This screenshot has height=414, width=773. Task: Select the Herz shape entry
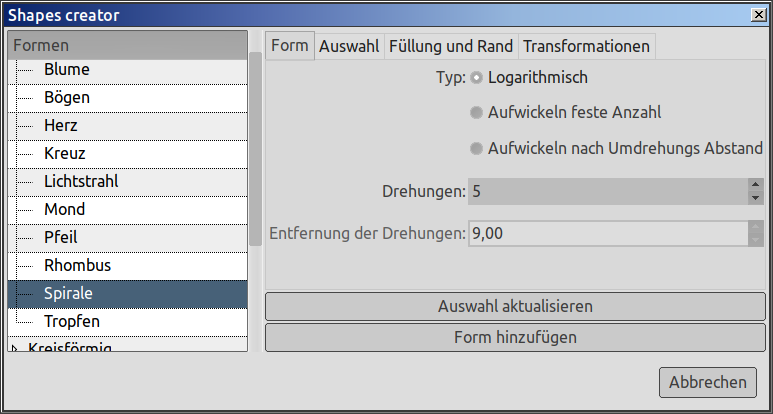pos(61,126)
